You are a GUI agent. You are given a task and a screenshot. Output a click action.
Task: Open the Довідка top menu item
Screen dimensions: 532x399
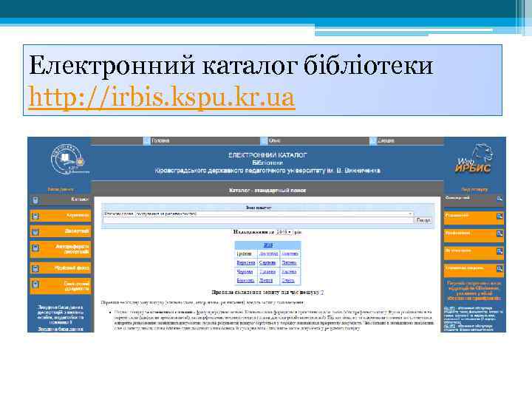coord(386,140)
